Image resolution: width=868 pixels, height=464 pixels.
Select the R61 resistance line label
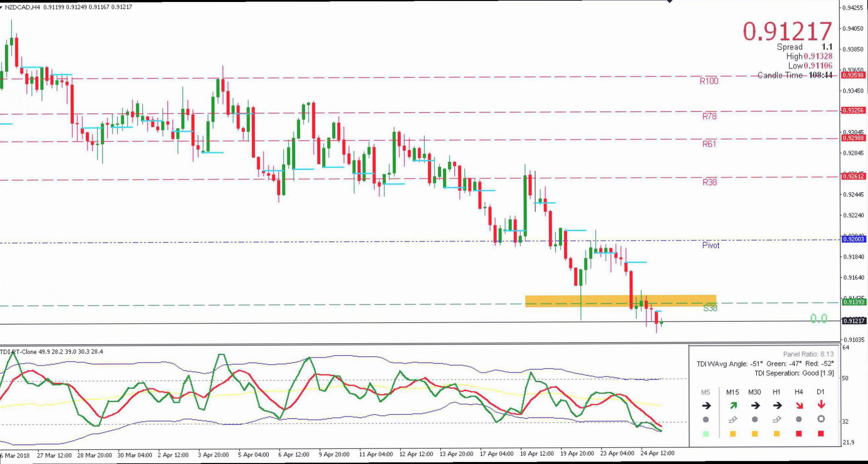[x=709, y=144]
